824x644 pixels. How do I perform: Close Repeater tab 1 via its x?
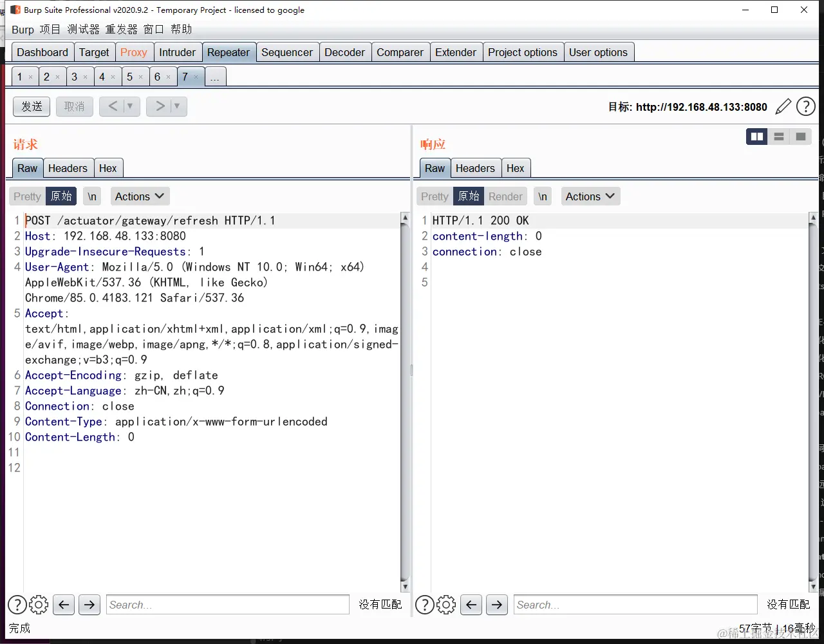(30, 77)
